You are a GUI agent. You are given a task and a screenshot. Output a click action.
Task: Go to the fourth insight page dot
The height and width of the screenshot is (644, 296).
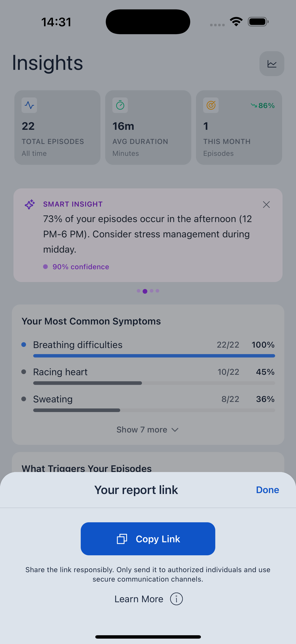point(157,291)
